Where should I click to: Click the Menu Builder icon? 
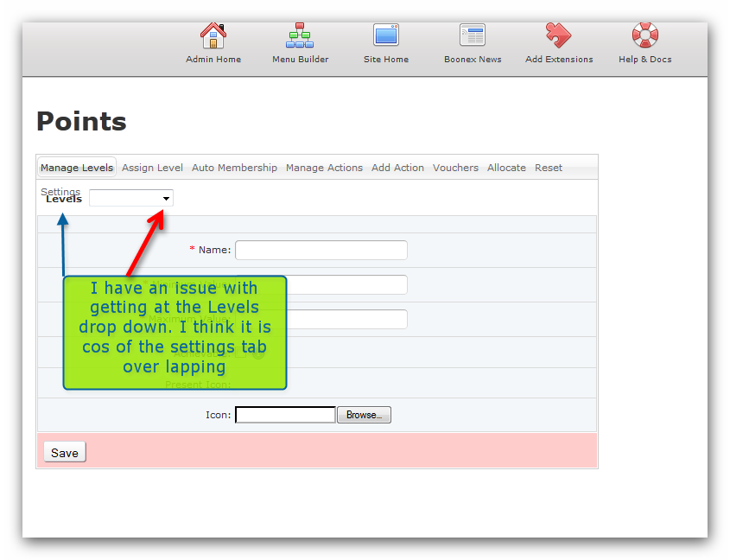click(300, 35)
